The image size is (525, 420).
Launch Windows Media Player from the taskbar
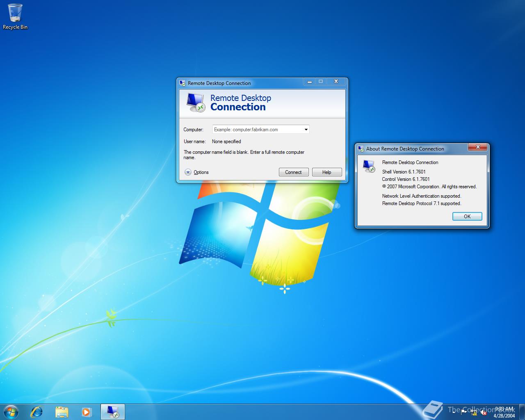(x=87, y=411)
